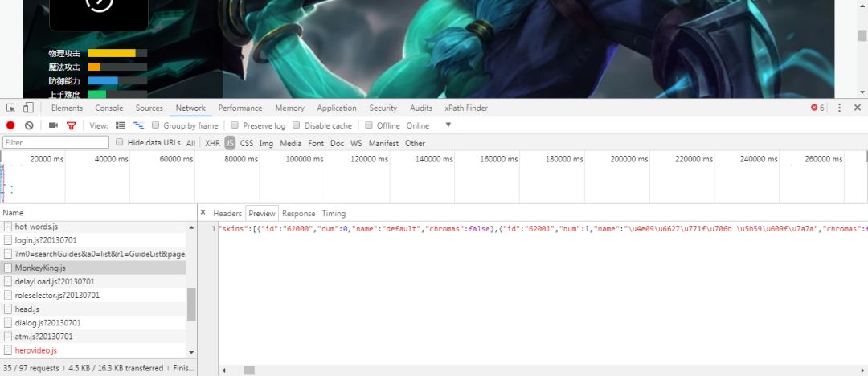Click the Name column header
Image resolution: width=868 pixels, height=376 pixels.
tap(98, 213)
